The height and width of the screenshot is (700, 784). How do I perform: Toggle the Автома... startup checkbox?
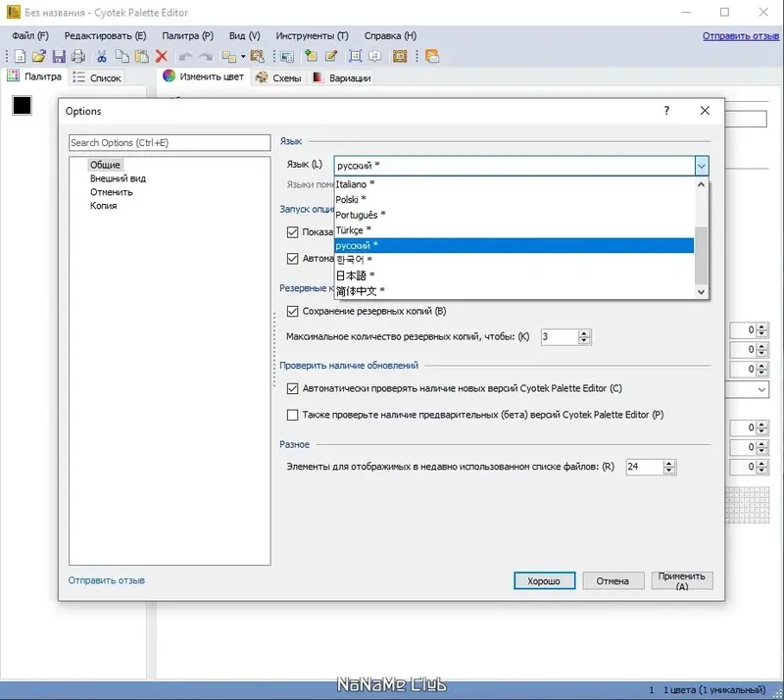[292, 259]
